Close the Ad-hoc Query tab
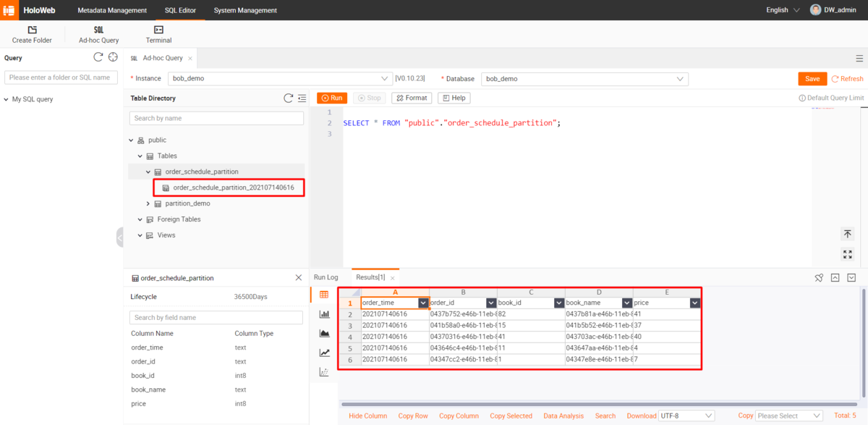868x425 pixels. (x=190, y=58)
